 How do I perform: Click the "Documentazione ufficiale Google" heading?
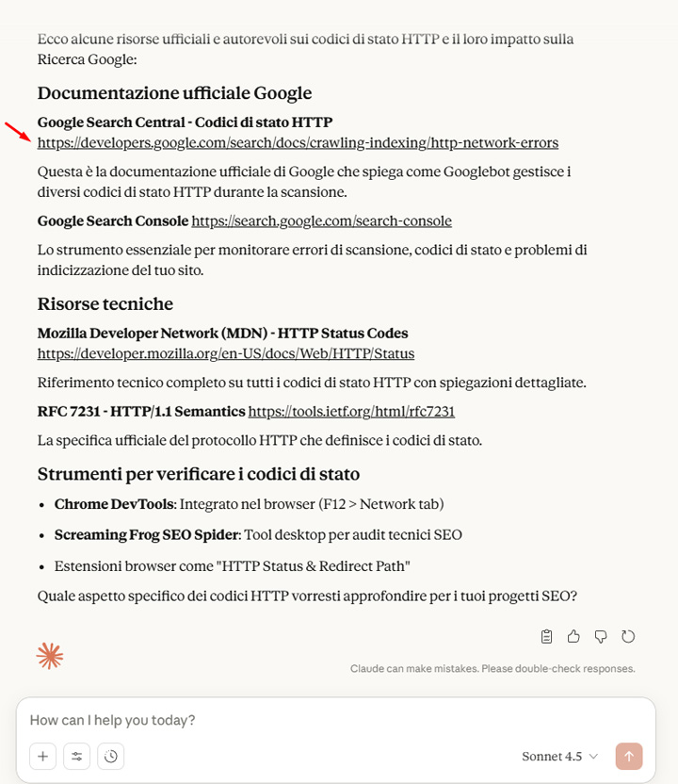pyautogui.click(x=174, y=93)
